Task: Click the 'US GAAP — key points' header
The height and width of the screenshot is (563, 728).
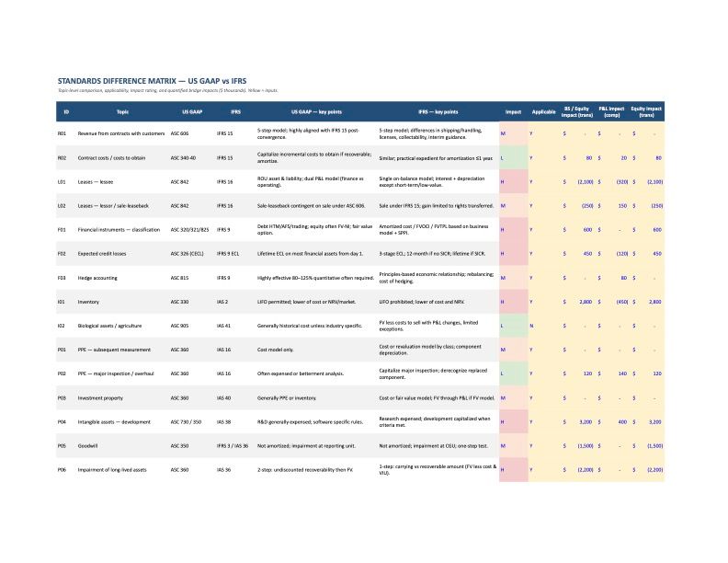Action: pyautogui.click(x=316, y=112)
